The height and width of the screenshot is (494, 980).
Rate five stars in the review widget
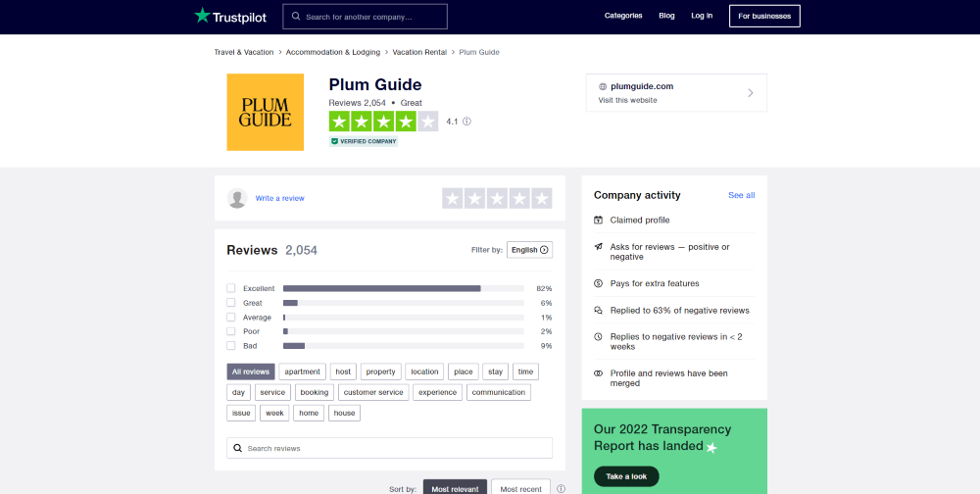pyautogui.click(x=542, y=198)
